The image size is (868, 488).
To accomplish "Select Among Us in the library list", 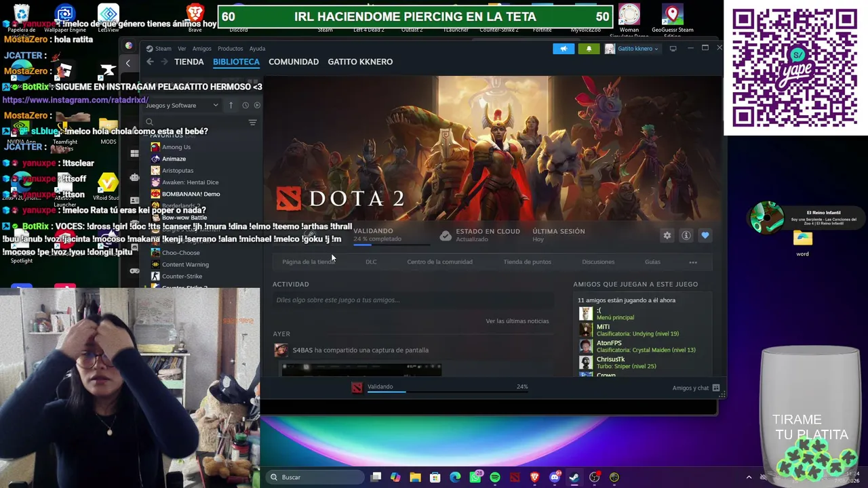I will pyautogui.click(x=176, y=147).
